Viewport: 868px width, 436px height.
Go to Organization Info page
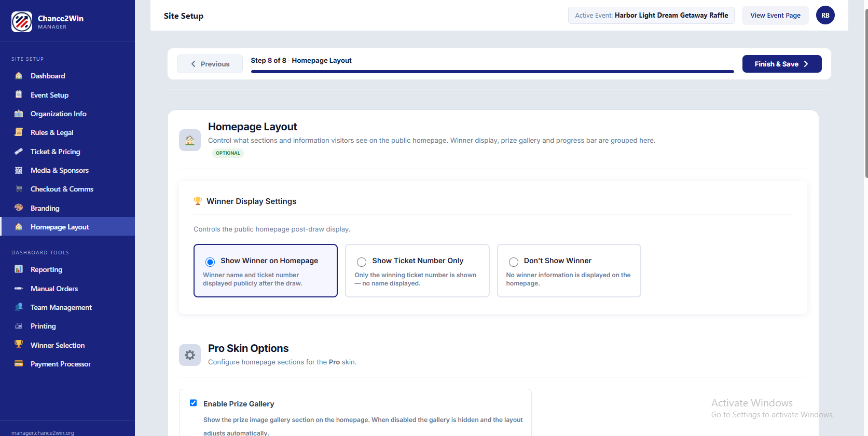67,114
